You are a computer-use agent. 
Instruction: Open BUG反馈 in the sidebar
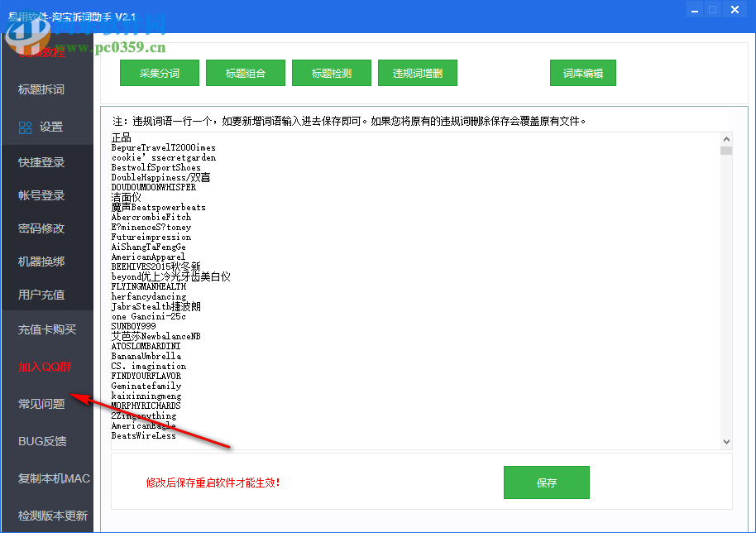42,441
